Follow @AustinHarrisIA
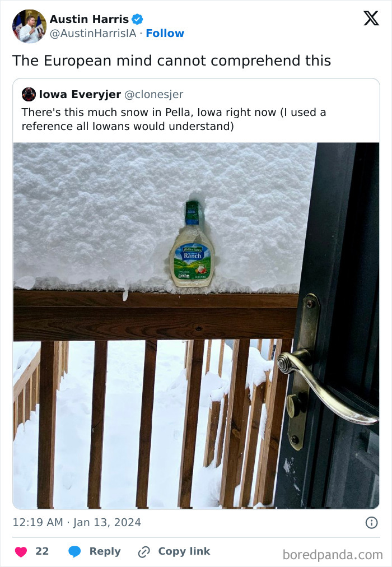This screenshot has width=392, height=567. 165,33
